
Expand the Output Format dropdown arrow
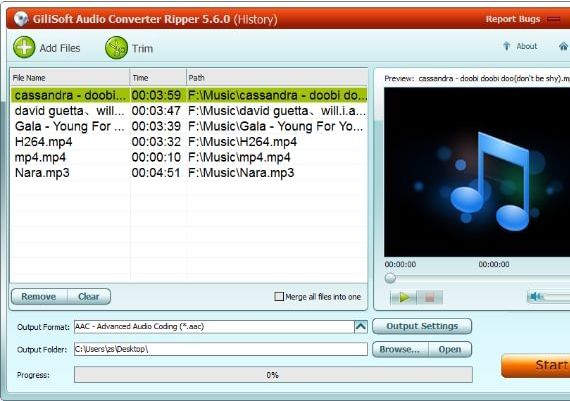[361, 326]
